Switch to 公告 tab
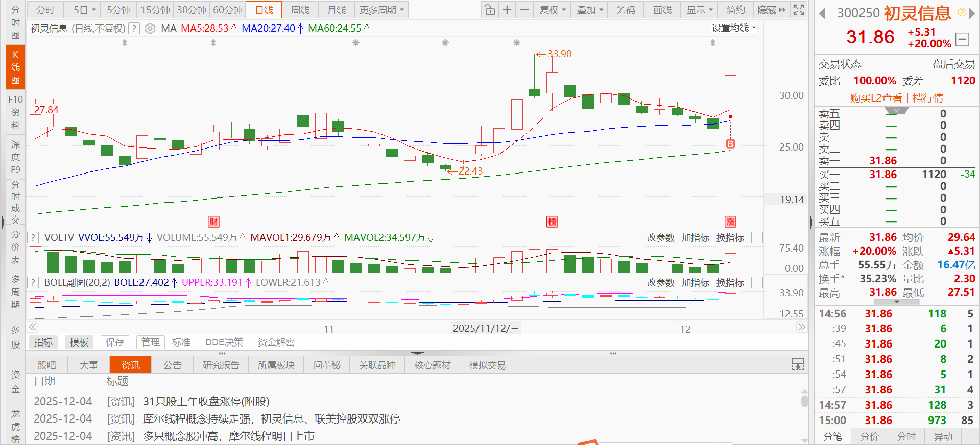 click(x=173, y=365)
